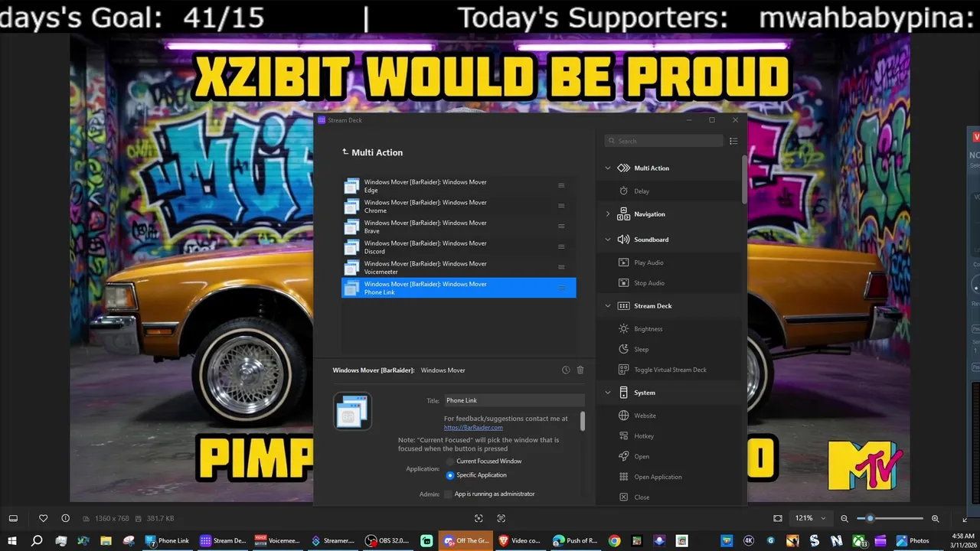Click the property inspector scrollbar
The width and height of the screenshot is (980, 551).
point(583,421)
